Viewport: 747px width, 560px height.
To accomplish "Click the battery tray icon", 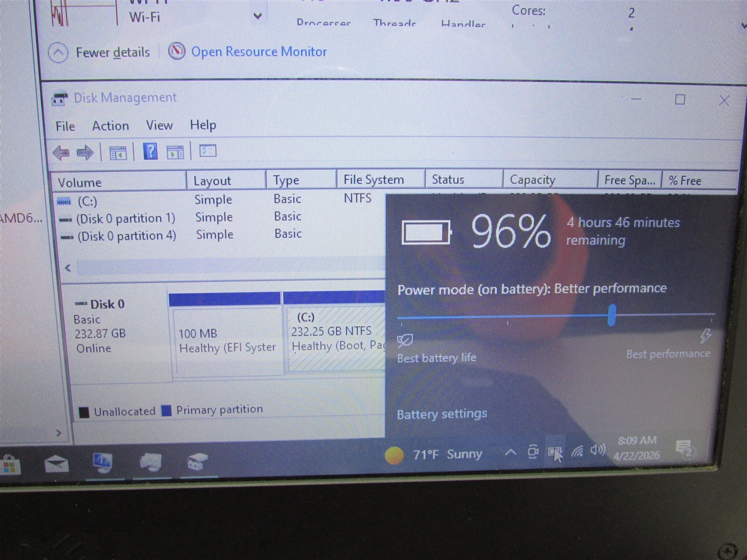I will click(x=555, y=452).
